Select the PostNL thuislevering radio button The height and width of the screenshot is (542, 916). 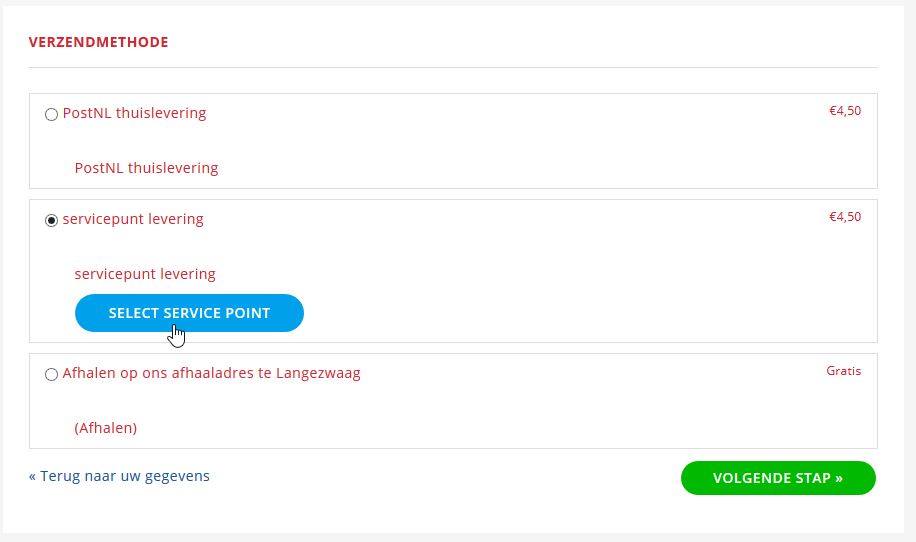(51, 114)
